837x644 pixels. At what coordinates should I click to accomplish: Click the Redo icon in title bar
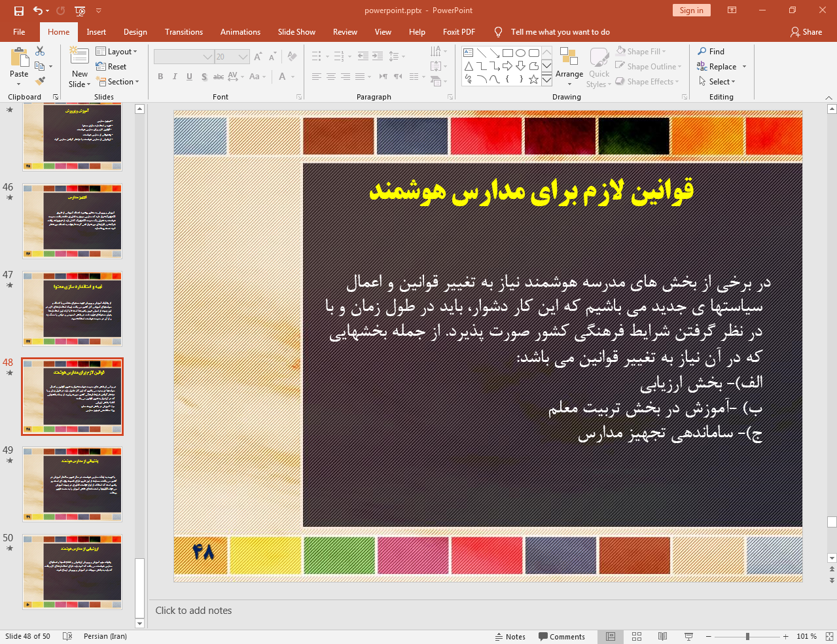(x=61, y=10)
